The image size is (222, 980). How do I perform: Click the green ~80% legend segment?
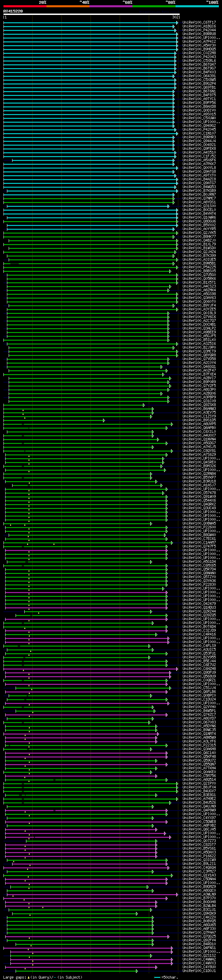154,7
